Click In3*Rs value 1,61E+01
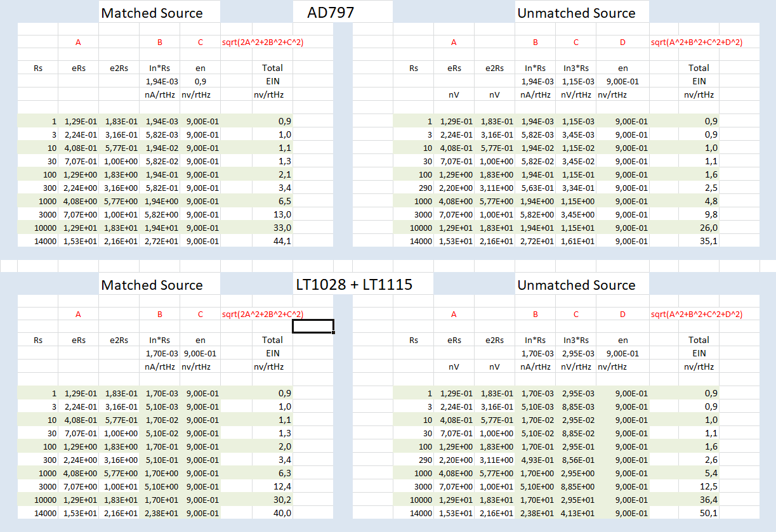This screenshot has width=776, height=532. pos(577,241)
